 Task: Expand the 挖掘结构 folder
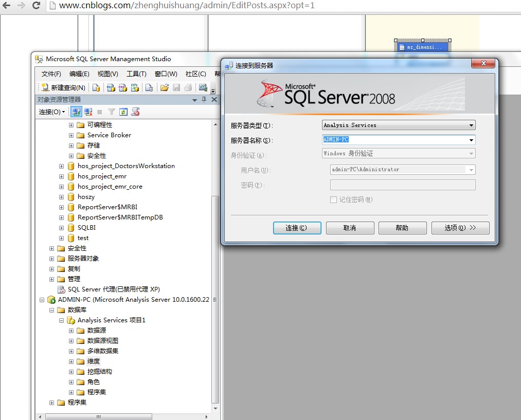71,372
